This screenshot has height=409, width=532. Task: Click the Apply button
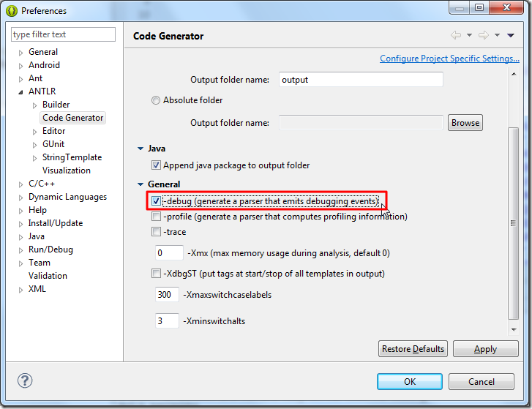485,349
